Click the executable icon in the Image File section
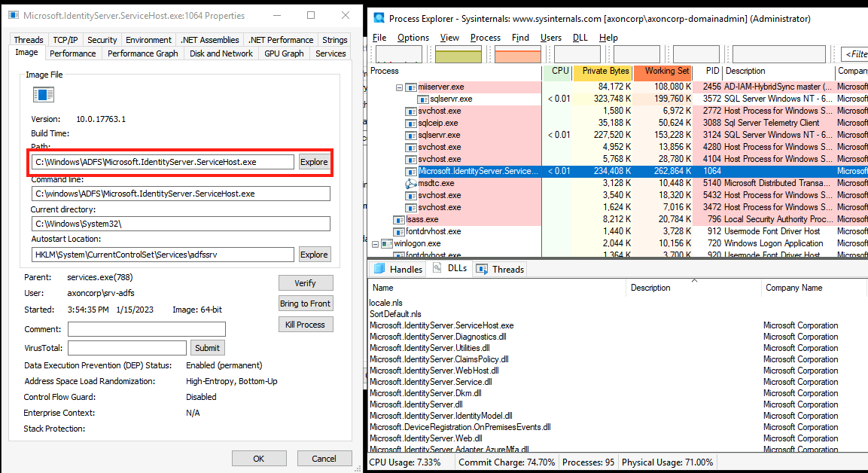This screenshot has width=868, height=473. pyautogui.click(x=43, y=94)
